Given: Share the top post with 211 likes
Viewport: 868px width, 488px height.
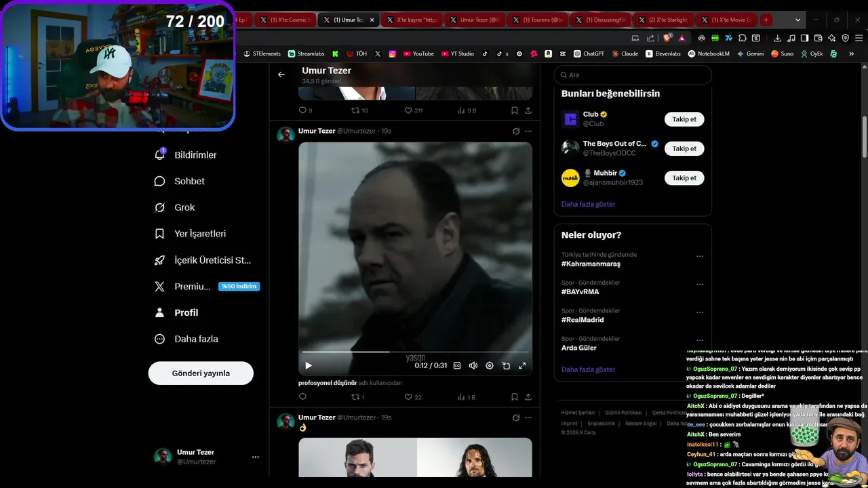Looking at the screenshot, I should 528,110.
